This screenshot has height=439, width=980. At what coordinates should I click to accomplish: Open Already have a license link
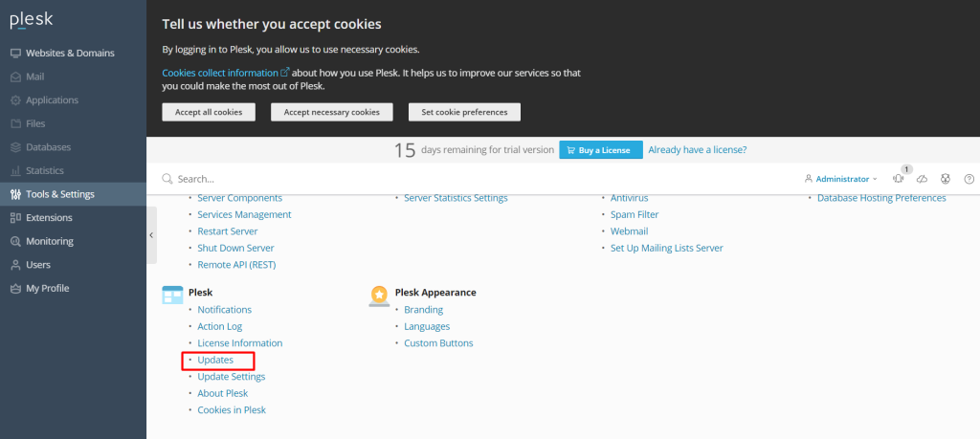(698, 150)
